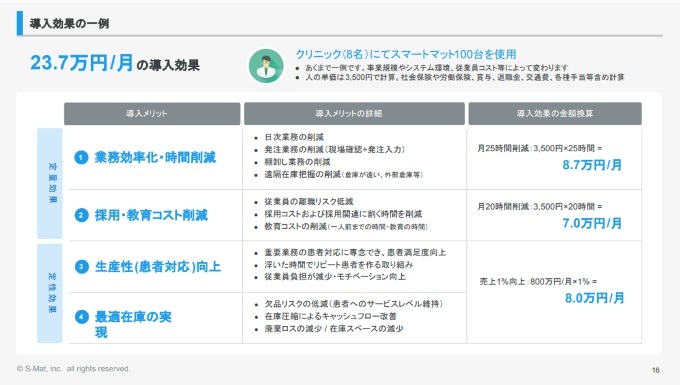The width and height of the screenshot is (680, 385).
Task: Click bullet 廃棄ロスの減少 / 在庫スペースの減少
Action: (x=334, y=329)
